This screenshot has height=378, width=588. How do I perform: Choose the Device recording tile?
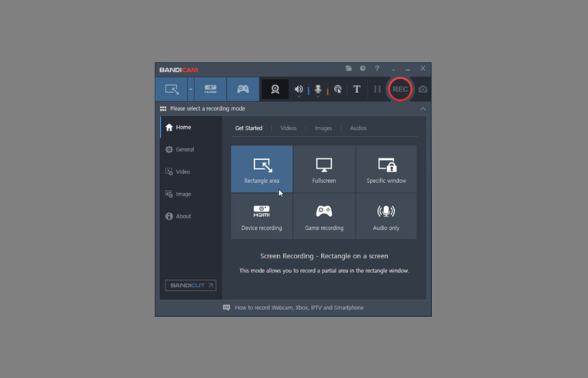click(x=262, y=216)
